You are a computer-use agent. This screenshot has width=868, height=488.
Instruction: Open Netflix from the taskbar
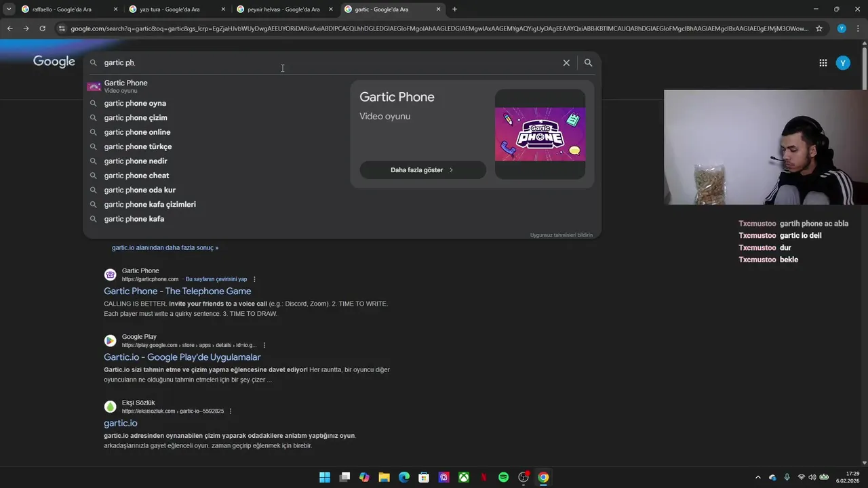484,477
